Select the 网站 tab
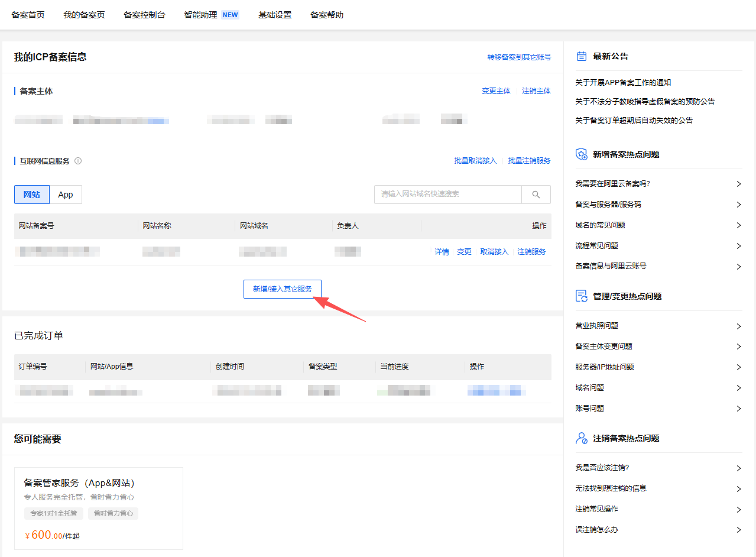The image size is (756, 557). pyautogui.click(x=32, y=195)
